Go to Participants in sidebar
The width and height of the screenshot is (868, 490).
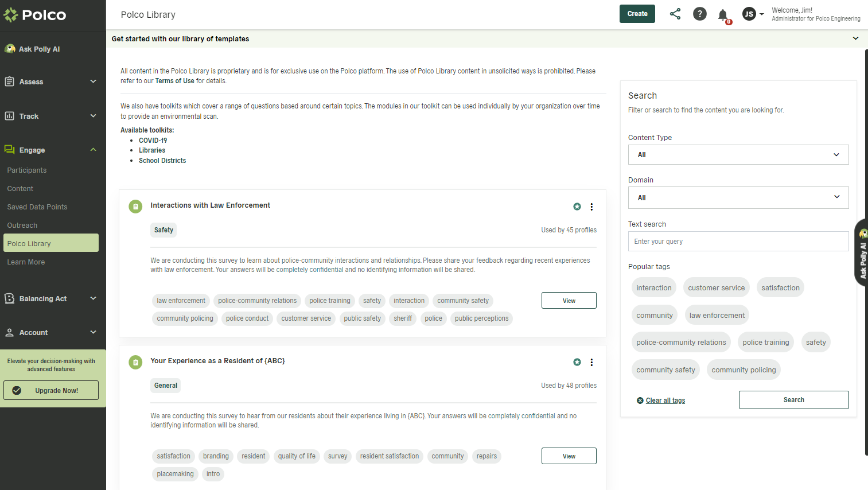pyautogui.click(x=27, y=170)
